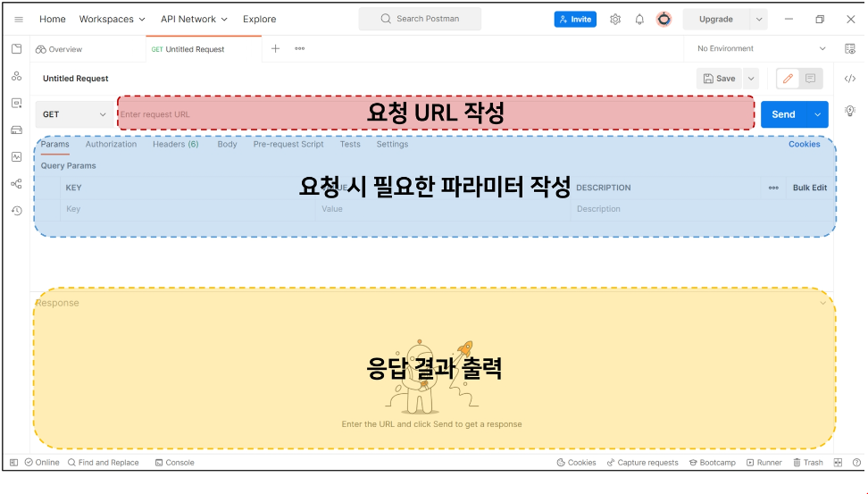Toggle the two-pane layout icon
This screenshot has height=494, width=868.
(x=838, y=463)
